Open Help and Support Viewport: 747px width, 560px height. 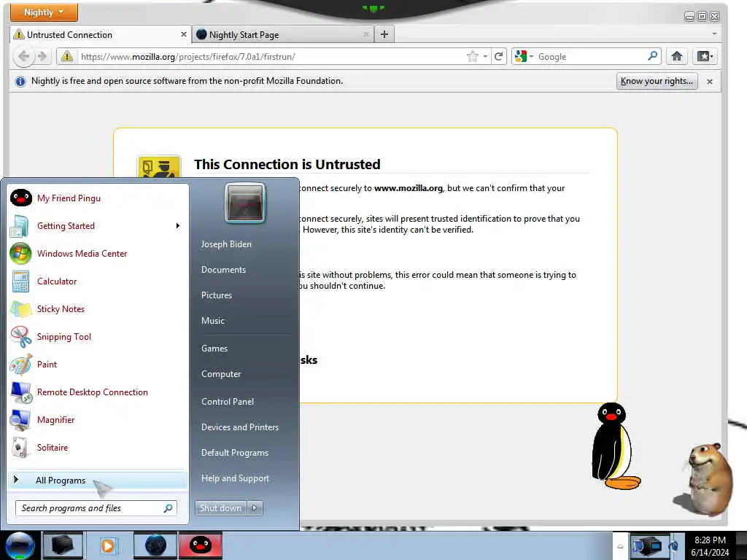point(236,478)
